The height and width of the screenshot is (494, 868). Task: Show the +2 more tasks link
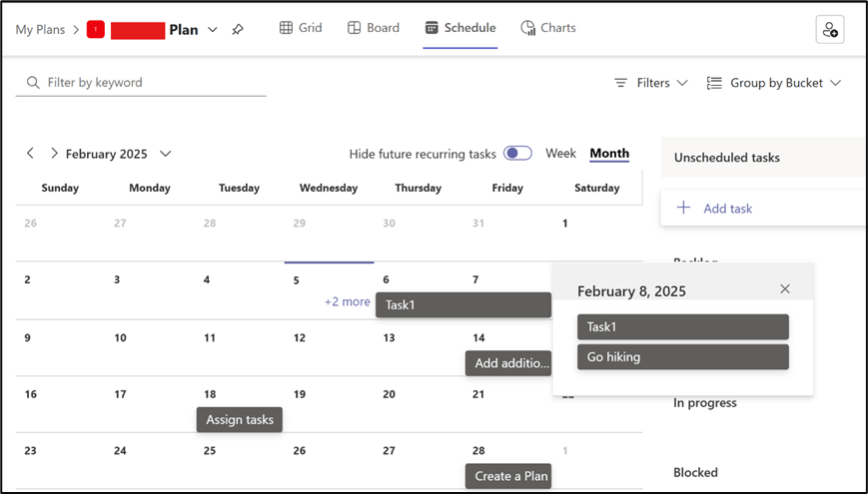pyautogui.click(x=347, y=301)
